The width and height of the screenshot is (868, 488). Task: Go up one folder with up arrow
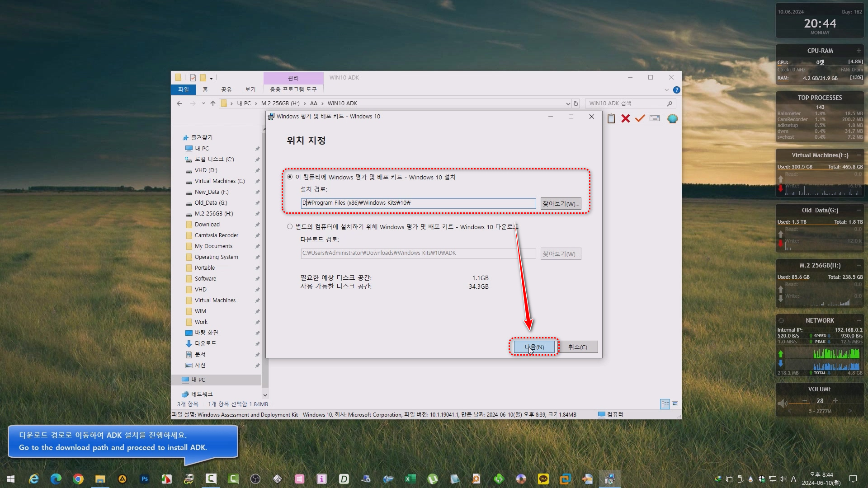(x=213, y=103)
